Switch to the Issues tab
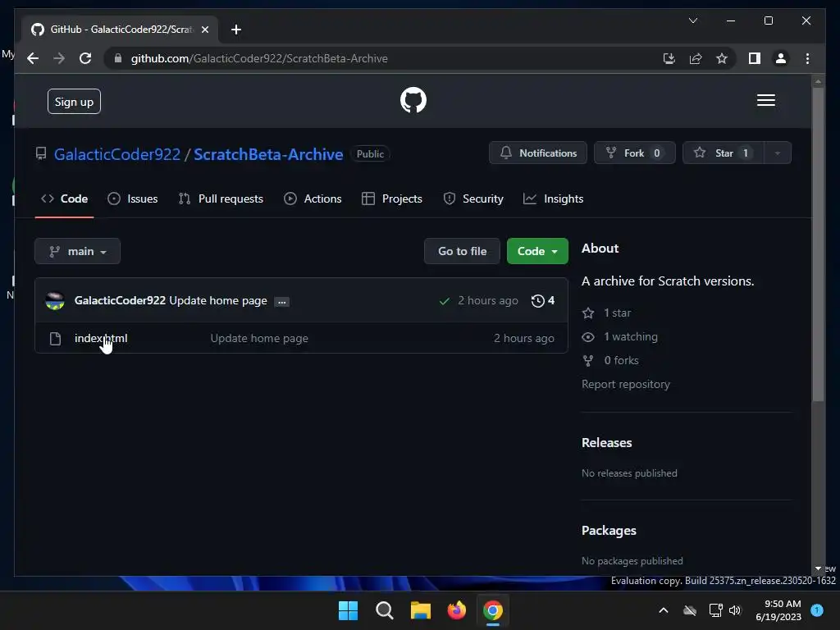Screen dimensions: 840x630 [x=132, y=199]
